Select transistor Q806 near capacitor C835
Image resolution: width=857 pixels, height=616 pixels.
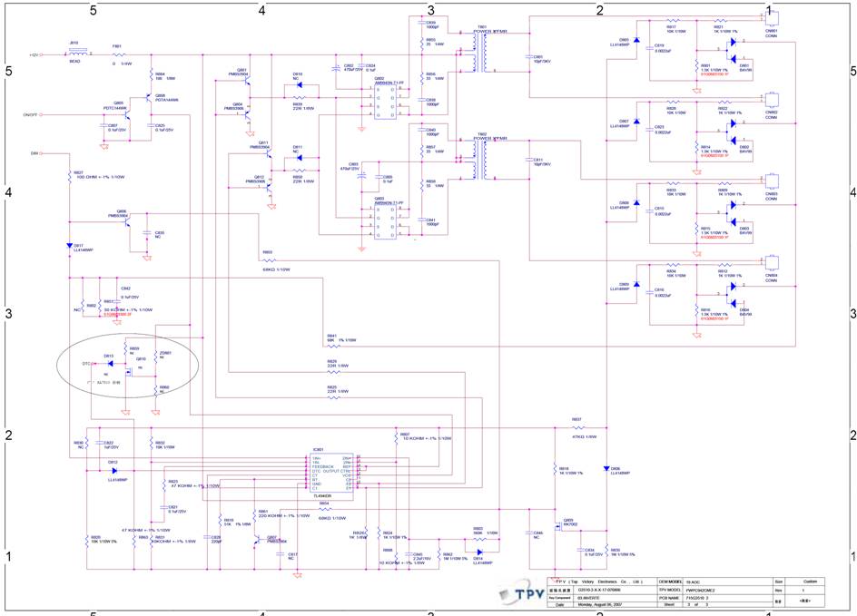coord(128,223)
